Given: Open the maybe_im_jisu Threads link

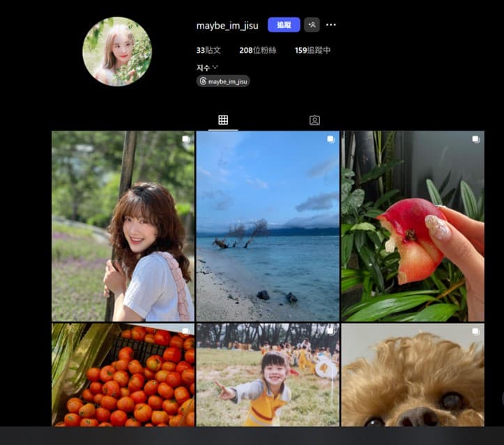Looking at the screenshot, I should coord(223,81).
